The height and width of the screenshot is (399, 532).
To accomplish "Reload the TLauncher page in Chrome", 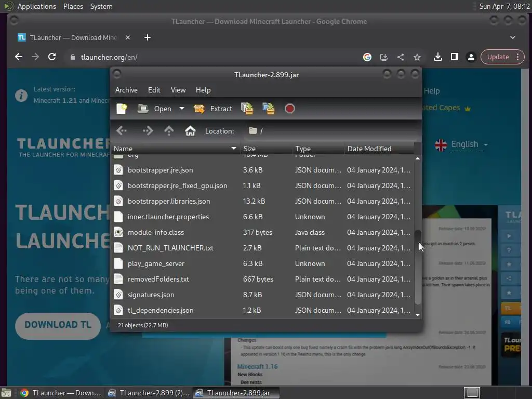I will 52,57.
